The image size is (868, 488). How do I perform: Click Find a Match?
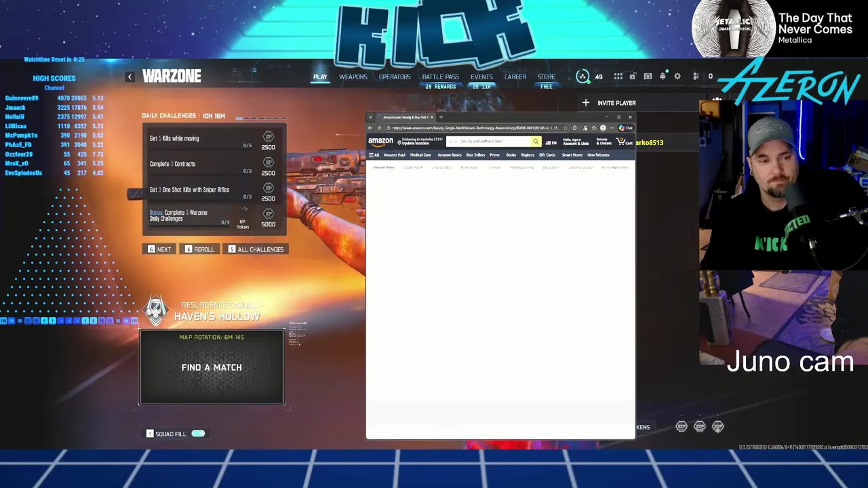point(212,367)
